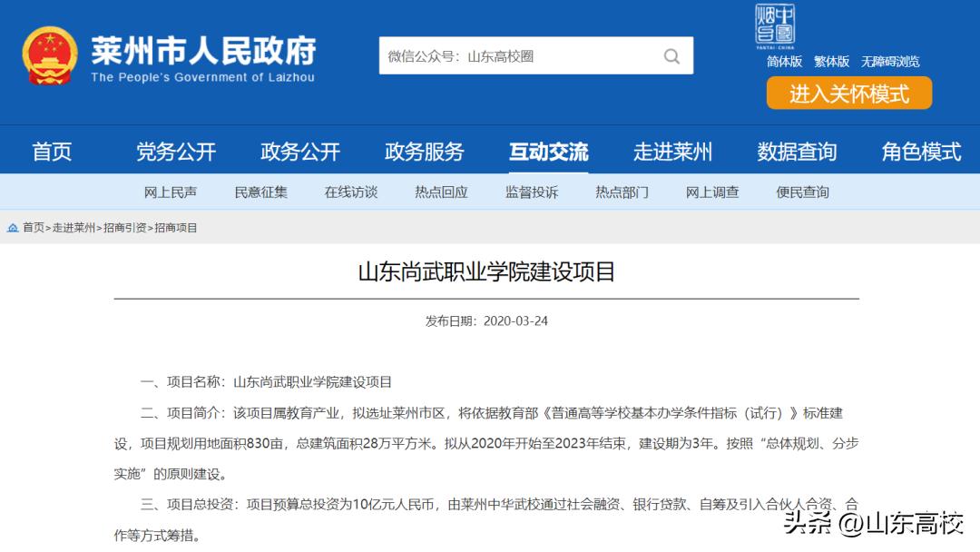The image size is (980, 552).
Task: Enable 无障碍浏览 accessibility browsing mode
Action: point(893,61)
